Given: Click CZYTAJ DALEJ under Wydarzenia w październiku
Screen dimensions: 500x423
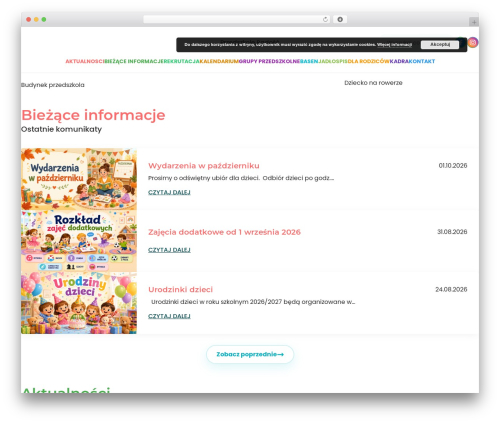Looking at the screenshot, I should [x=169, y=192].
